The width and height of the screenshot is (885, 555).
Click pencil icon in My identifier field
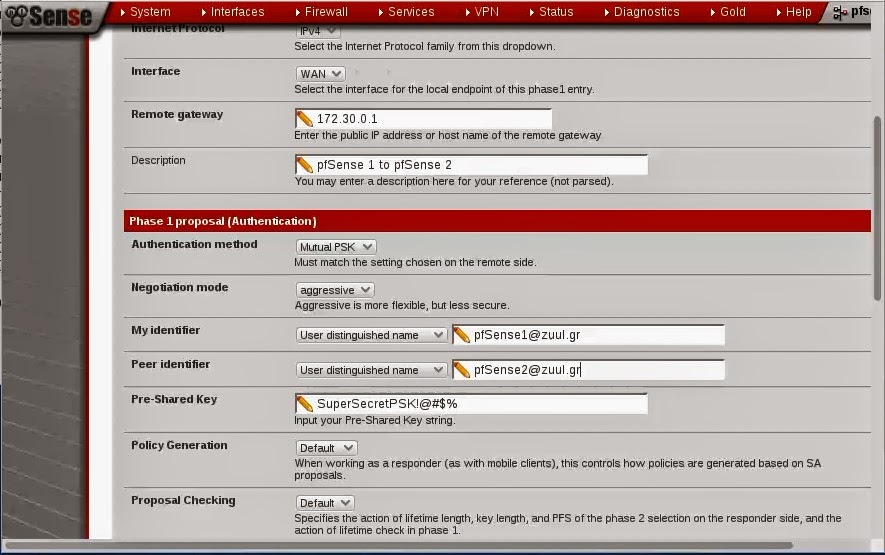(461, 335)
